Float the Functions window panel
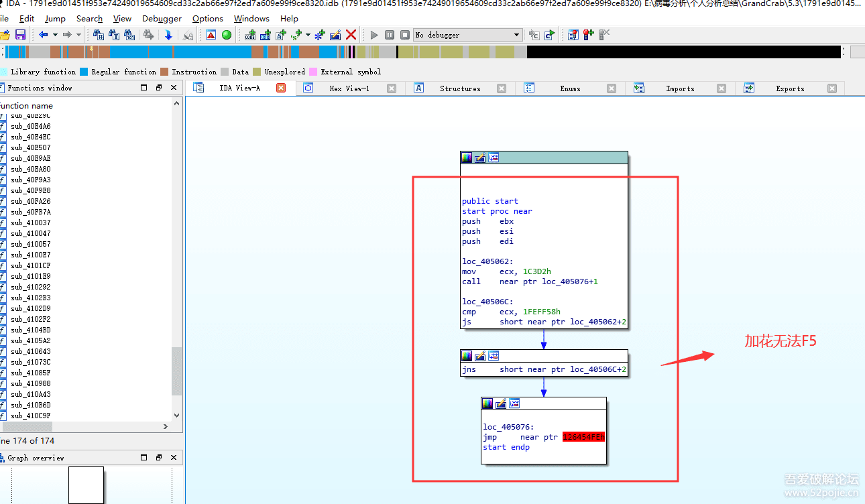This screenshot has height=504, width=865. pos(159,88)
